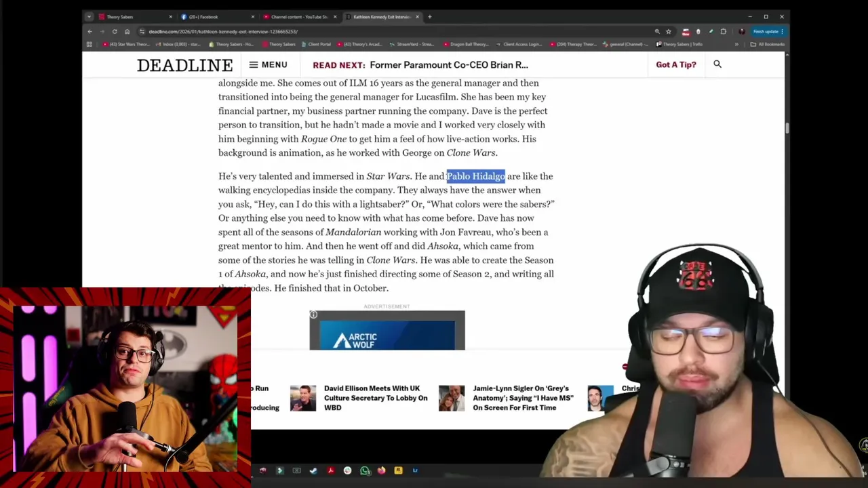
Task: Open Lightroom from the taskbar
Action: click(x=415, y=470)
